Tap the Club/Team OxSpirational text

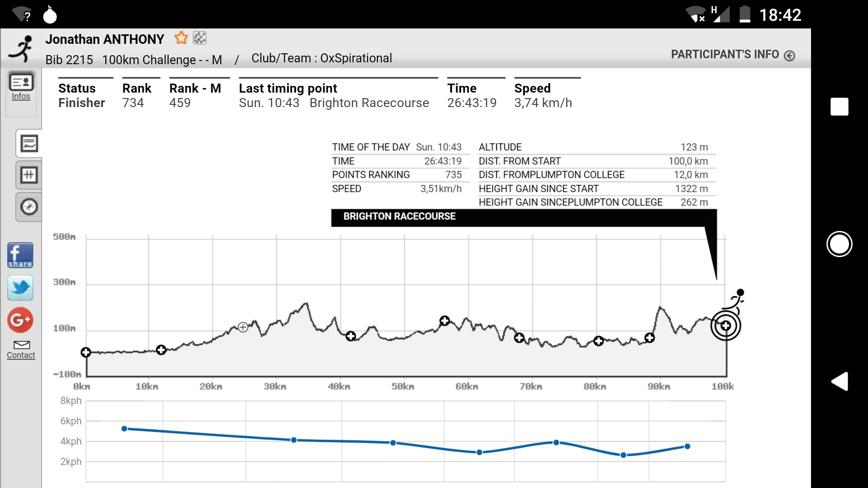[321, 58]
